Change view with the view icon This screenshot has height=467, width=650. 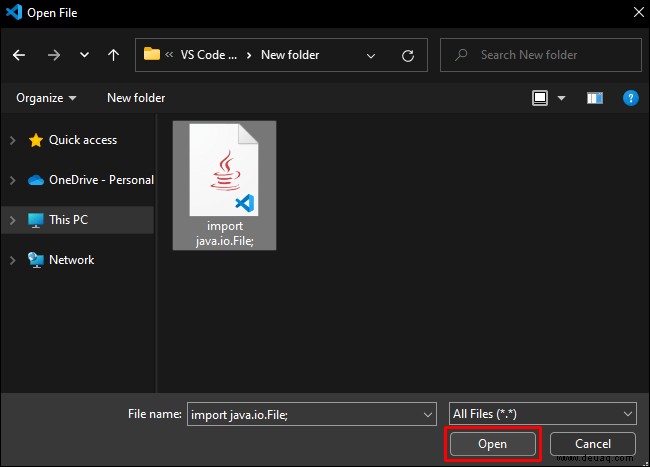pyautogui.click(x=540, y=98)
